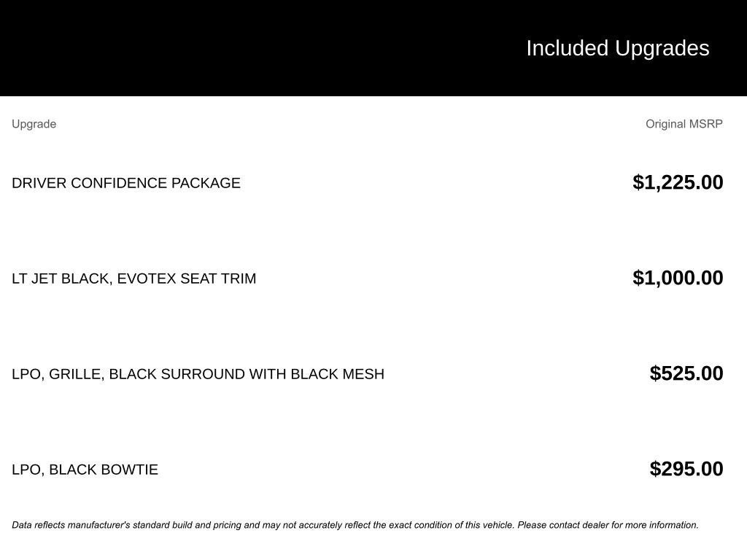Open the LT Jet Black Evotex Seat Trim item

coord(133,279)
